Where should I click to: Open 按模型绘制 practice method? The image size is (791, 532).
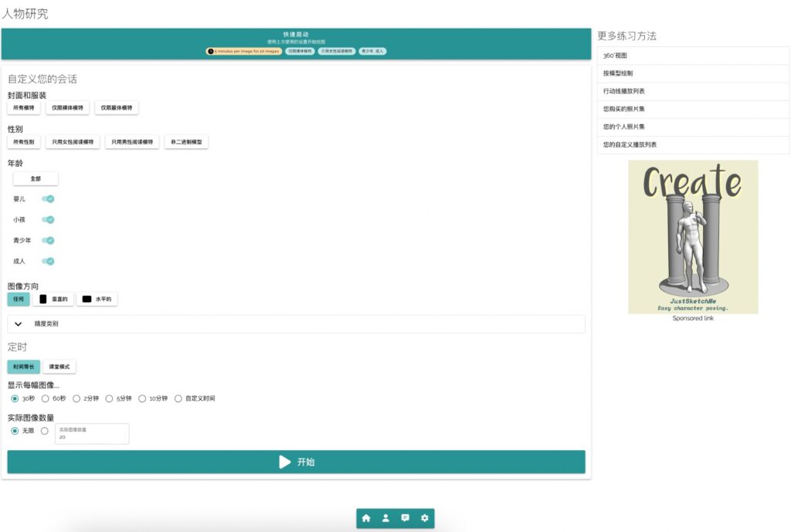tap(693, 73)
